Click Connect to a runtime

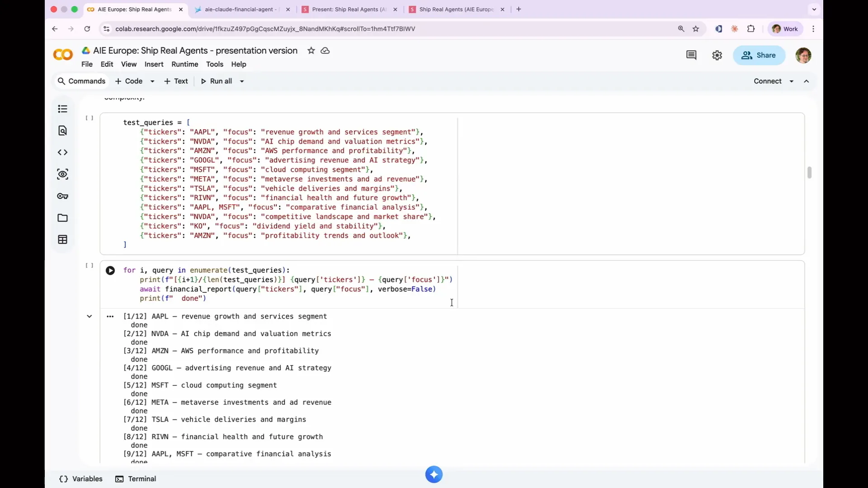tap(767, 81)
